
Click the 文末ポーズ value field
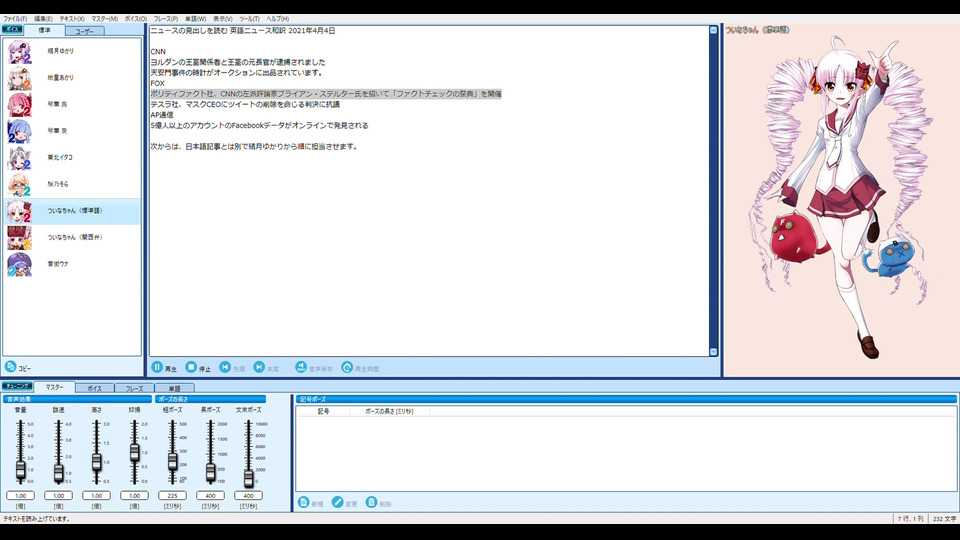(248, 495)
